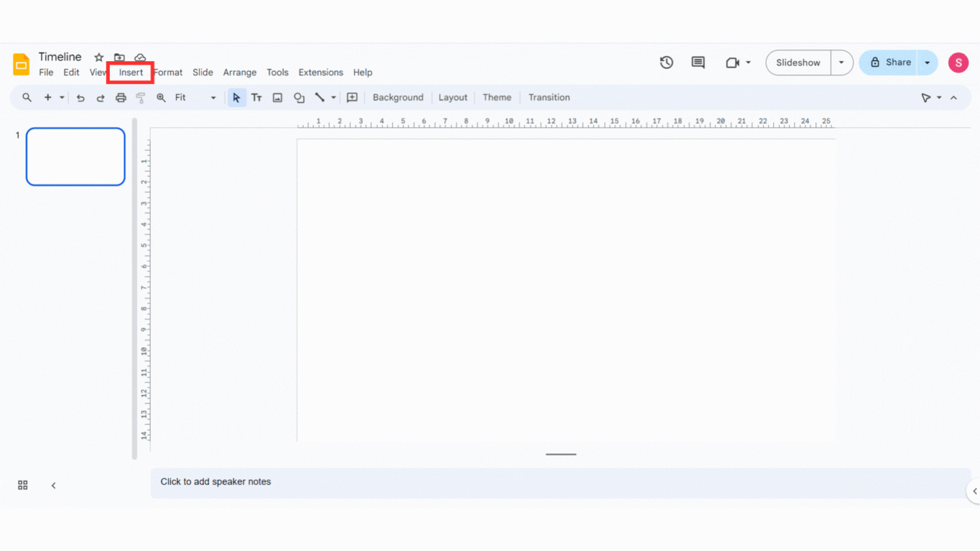This screenshot has height=551, width=980.
Task: Open print preview
Action: (121, 97)
